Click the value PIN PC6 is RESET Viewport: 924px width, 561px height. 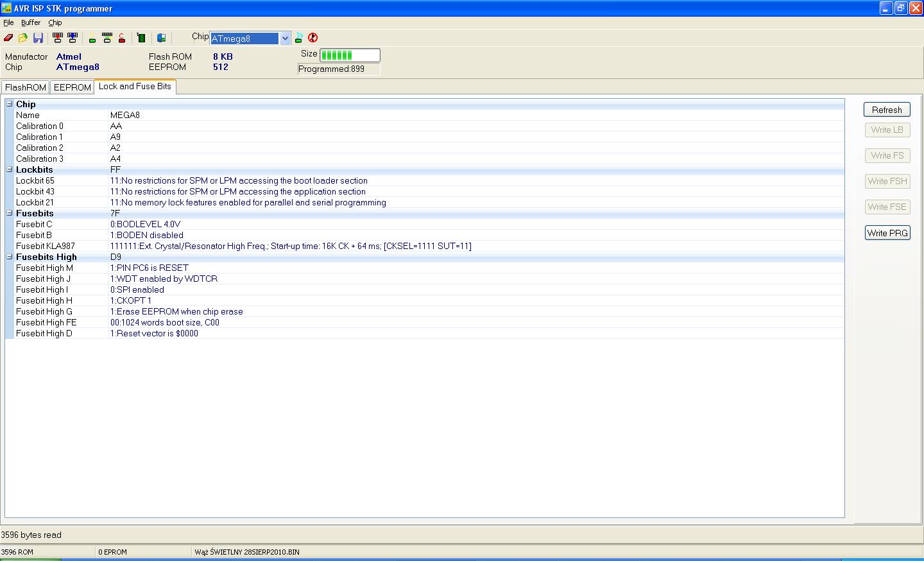tap(150, 268)
